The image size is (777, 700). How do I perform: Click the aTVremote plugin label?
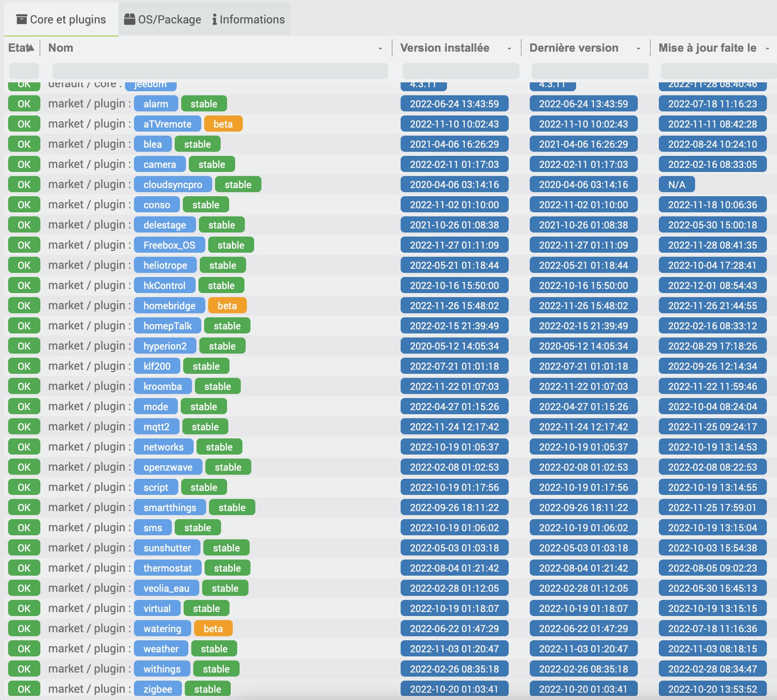tap(167, 124)
